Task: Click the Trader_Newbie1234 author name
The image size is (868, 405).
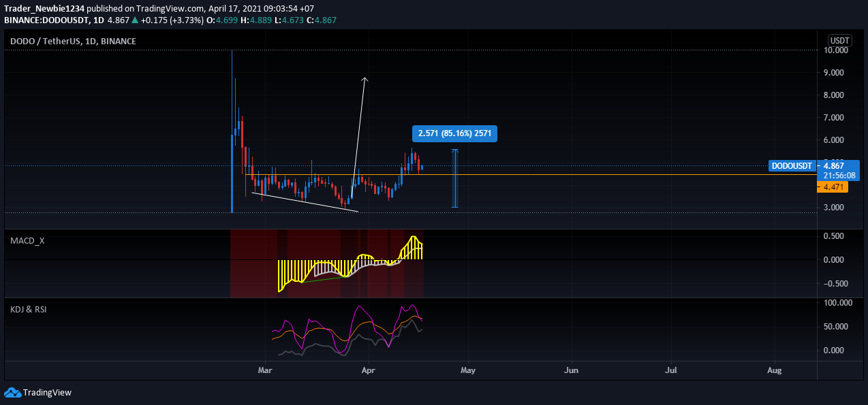Action: [x=44, y=7]
